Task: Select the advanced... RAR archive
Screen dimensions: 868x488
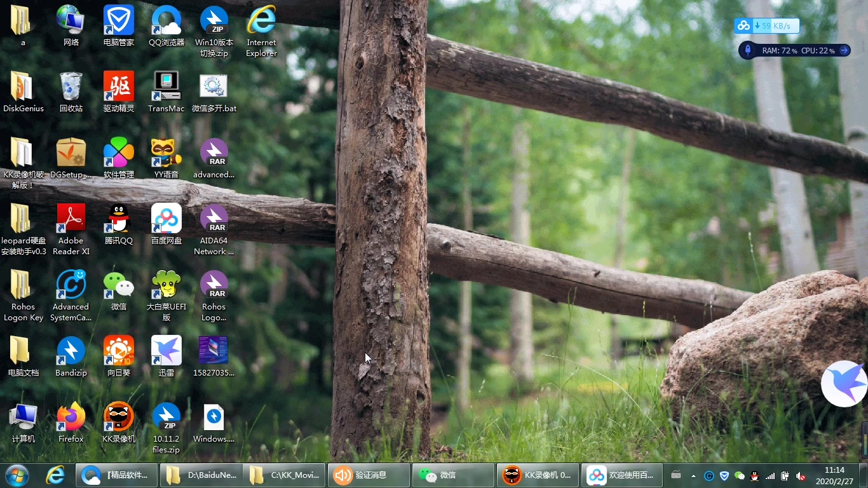Action: point(214,158)
